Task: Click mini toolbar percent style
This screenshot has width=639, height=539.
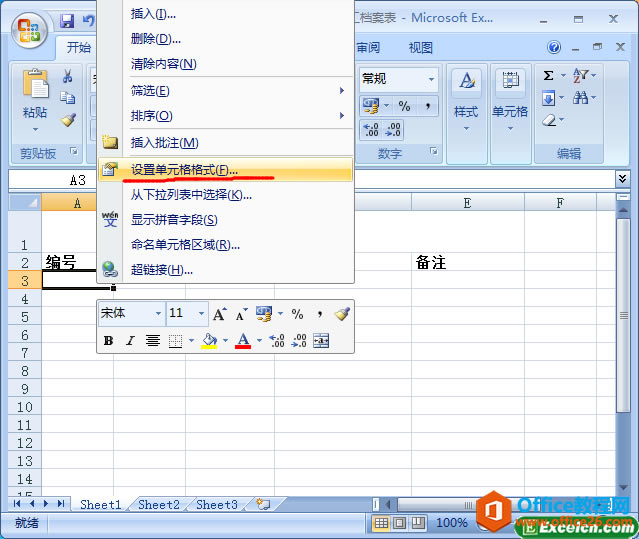Action: click(297, 314)
